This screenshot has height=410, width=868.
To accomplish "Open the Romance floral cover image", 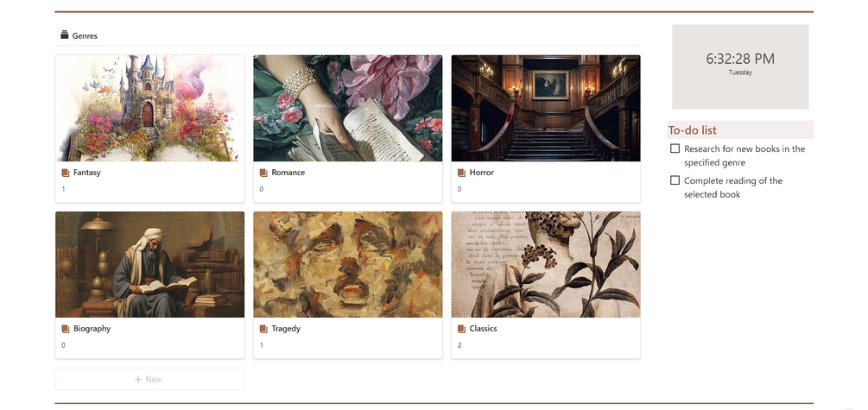I will (348, 108).
